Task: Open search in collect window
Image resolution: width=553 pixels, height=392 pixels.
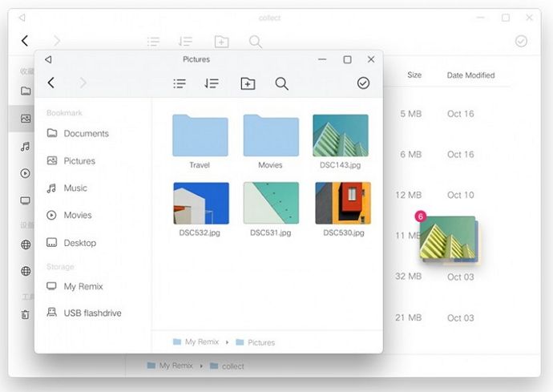Action: (x=256, y=42)
